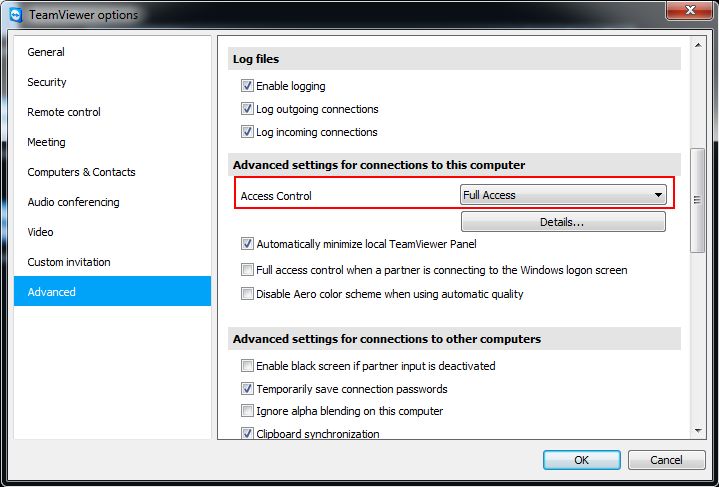Image resolution: width=719 pixels, height=487 pixels.
Task: Uncheck Log outgoing connections
Action: click(247, 109)
